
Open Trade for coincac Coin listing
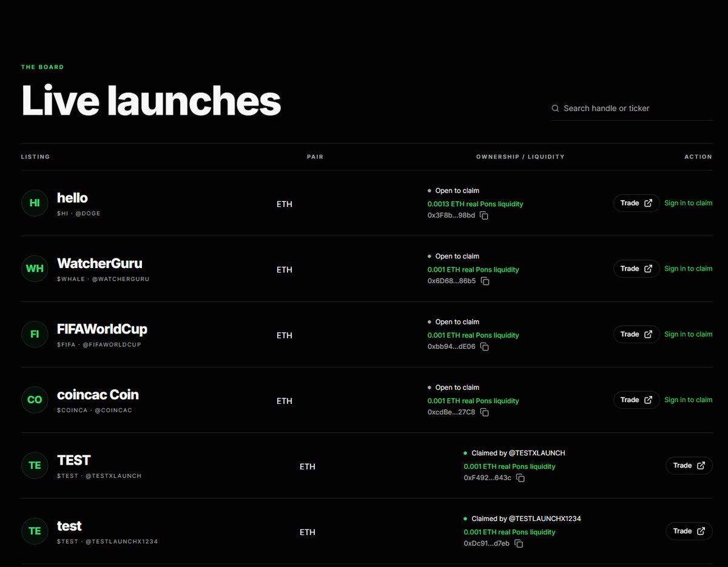[636, 400]
